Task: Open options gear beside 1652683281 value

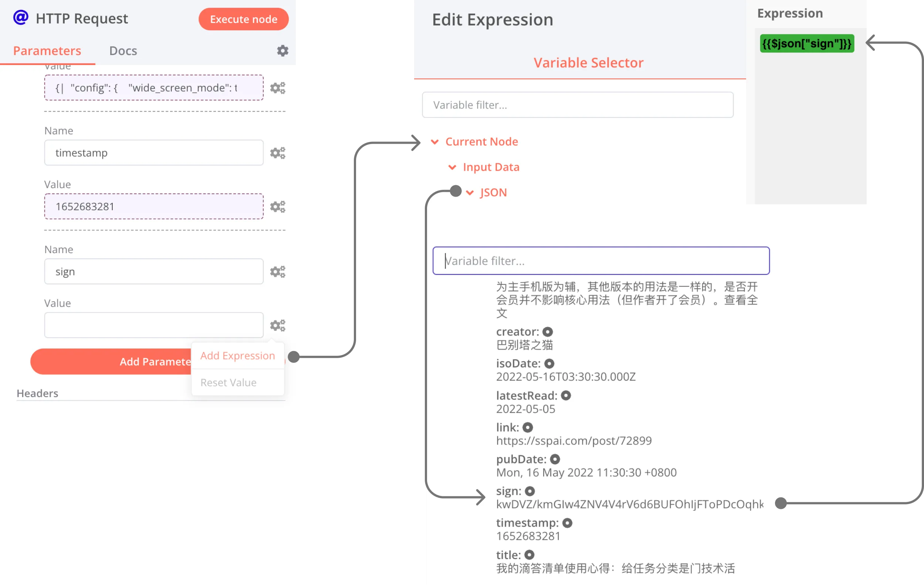Action: (x=277, y=206)
